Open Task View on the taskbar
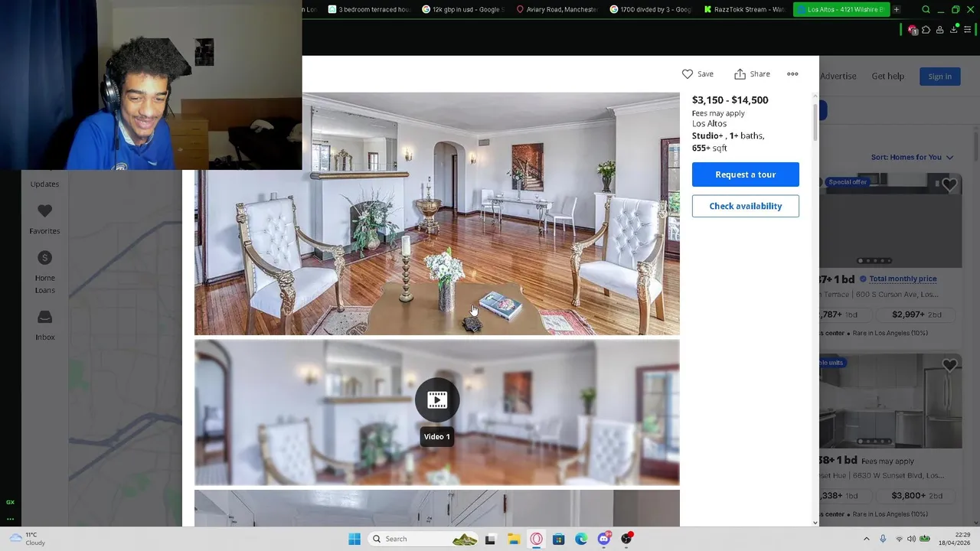980x551 pixels. (491, 539)
